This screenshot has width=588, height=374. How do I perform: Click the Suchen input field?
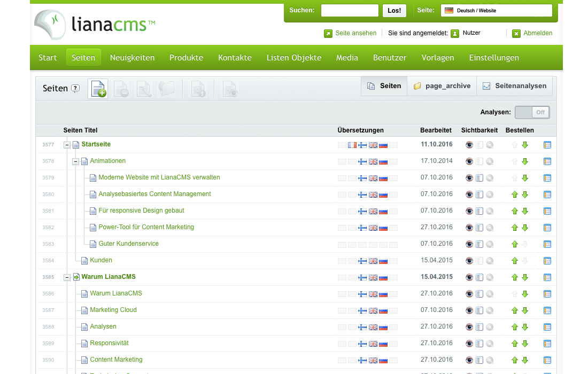[350, 11]
